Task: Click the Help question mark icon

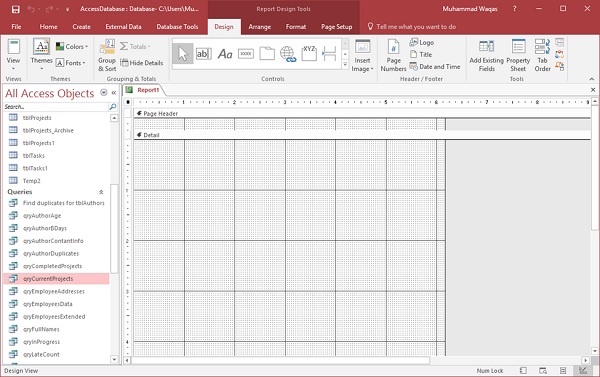Action: click(x=514, y=9)
